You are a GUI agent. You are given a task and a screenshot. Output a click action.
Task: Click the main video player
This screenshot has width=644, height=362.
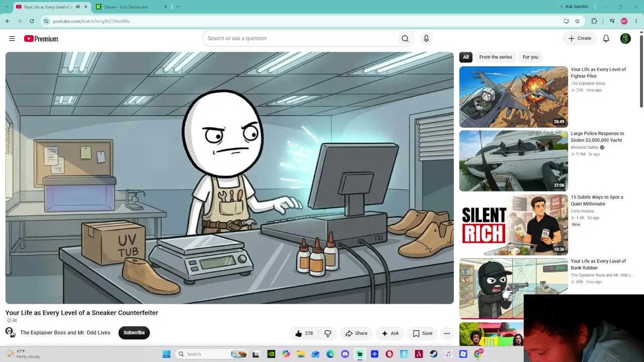(229, 178)
